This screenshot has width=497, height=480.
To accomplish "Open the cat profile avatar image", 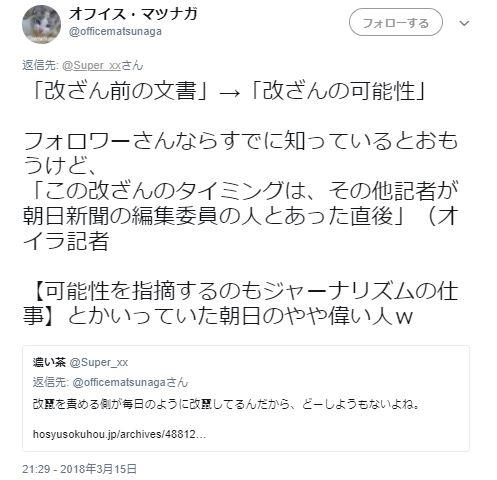I will (x=41, y=24).
